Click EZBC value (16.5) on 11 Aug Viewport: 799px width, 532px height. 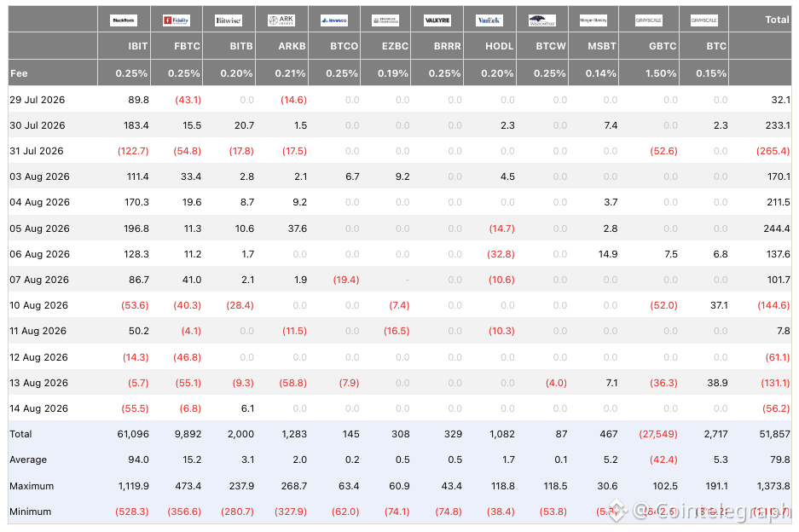click(x=397, y=331)
